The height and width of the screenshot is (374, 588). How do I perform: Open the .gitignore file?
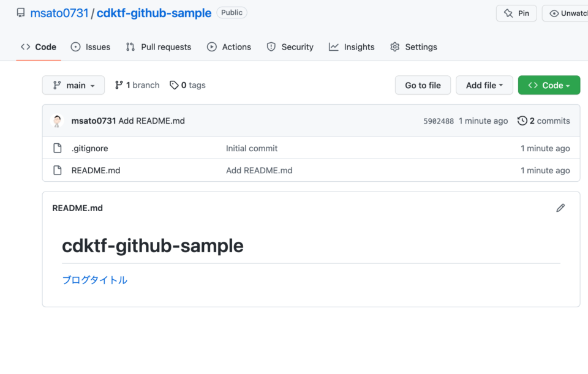coord(89,148)
